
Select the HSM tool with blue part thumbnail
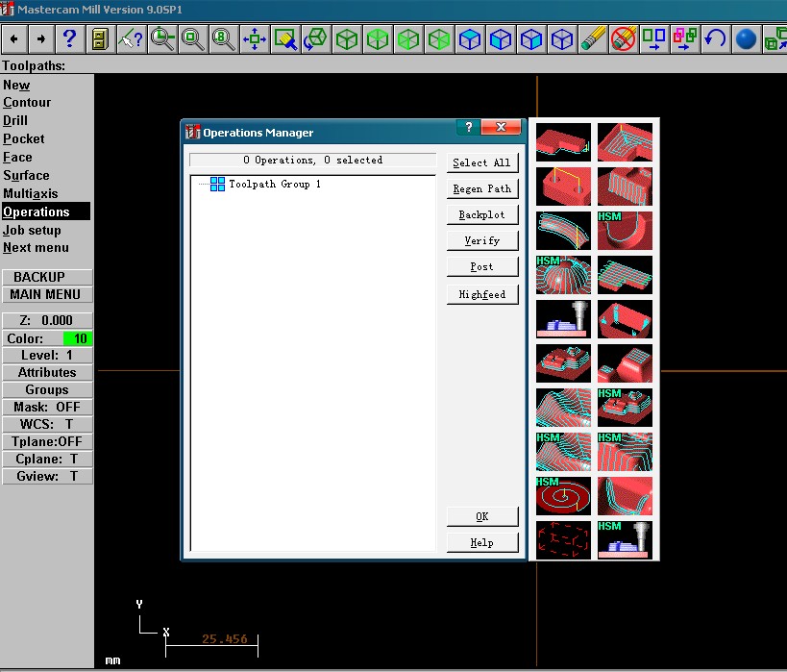pos(625,540)
